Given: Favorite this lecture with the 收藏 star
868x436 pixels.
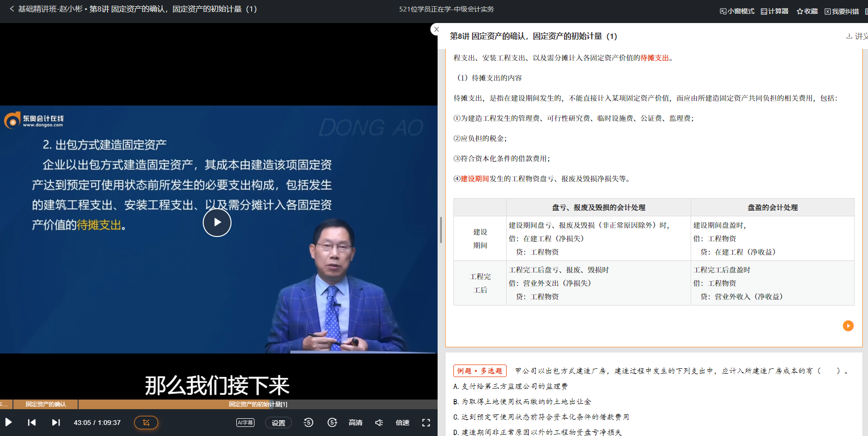Looking at the screenshot, I should click(x=806, y=11).
